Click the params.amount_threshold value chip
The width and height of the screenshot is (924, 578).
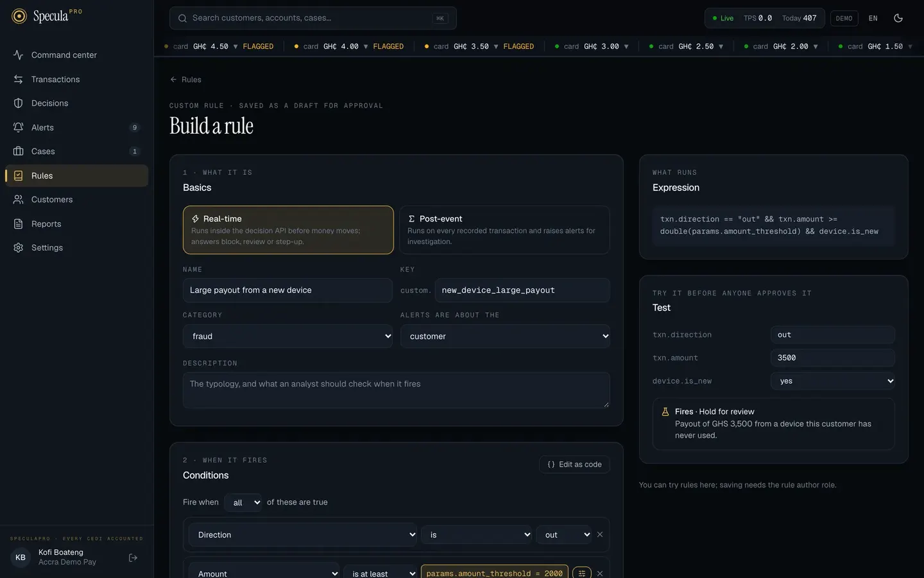point(494,573)
